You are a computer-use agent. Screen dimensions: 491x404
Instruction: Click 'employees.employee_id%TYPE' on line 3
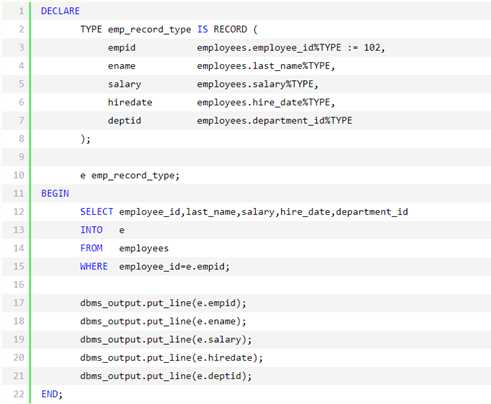[269, 48]
